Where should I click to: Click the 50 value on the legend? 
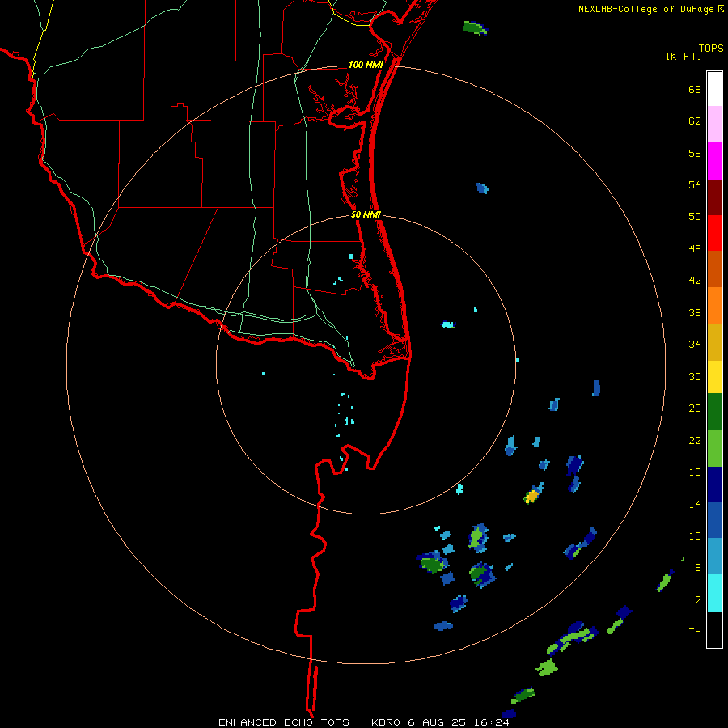(695, 216)
